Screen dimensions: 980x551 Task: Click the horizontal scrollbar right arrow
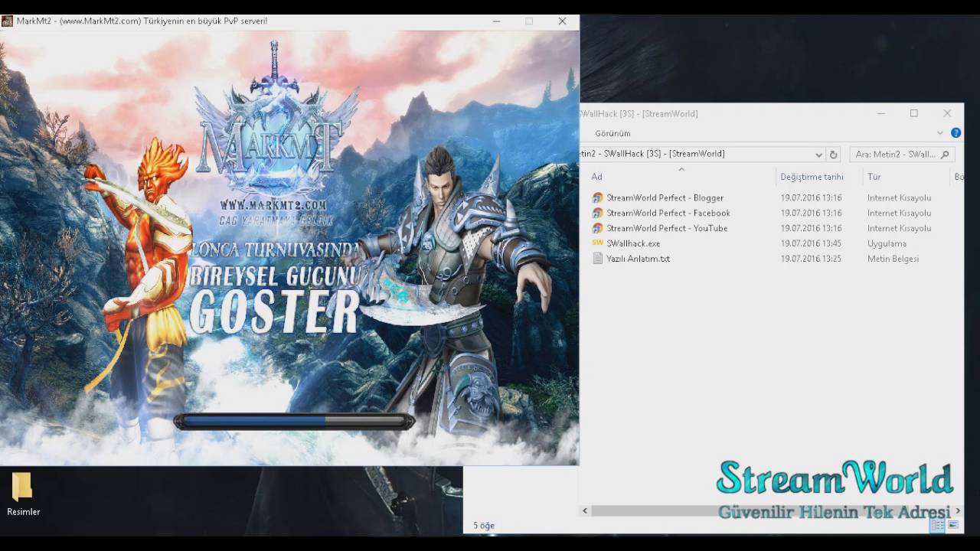click(957, 510)
